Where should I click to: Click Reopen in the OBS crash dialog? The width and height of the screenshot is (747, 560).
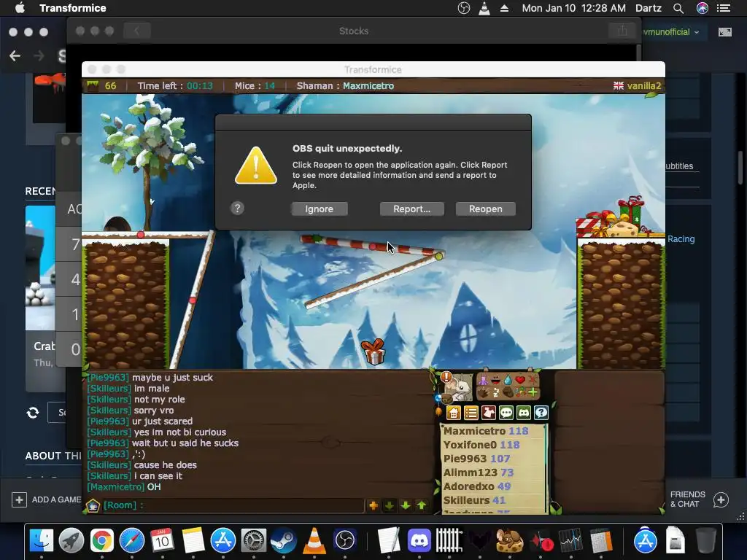485,209
